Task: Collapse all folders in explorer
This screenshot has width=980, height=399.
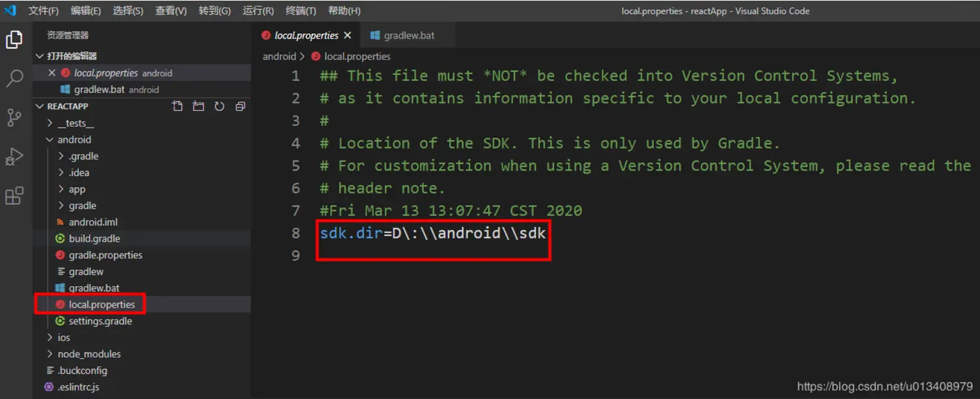Action: pos(240,106)
